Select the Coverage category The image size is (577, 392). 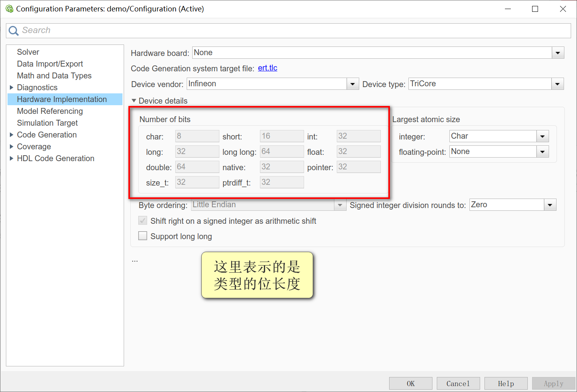point(34,147)
